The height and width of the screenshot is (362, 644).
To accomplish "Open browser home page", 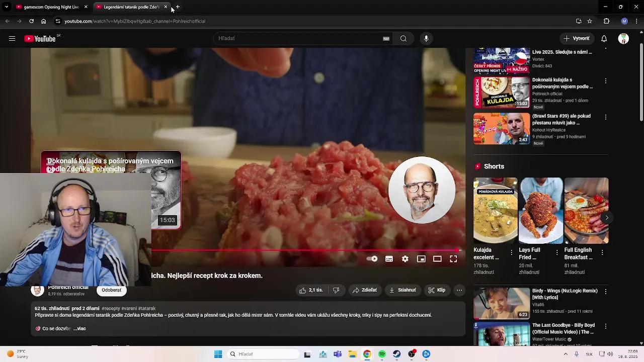I will pyautogui.click(x=43, y=21).
